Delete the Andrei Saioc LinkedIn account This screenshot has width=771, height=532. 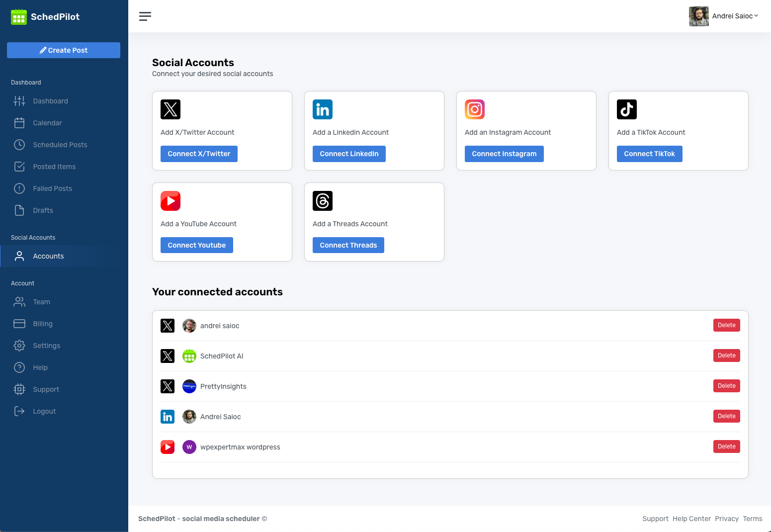[727, 416]
